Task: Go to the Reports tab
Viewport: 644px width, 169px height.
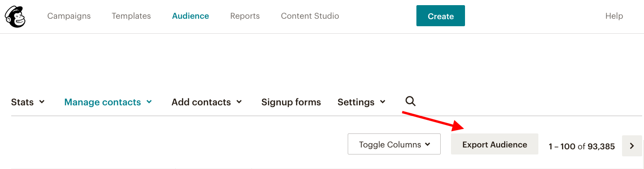Action: tap(245, 16)
